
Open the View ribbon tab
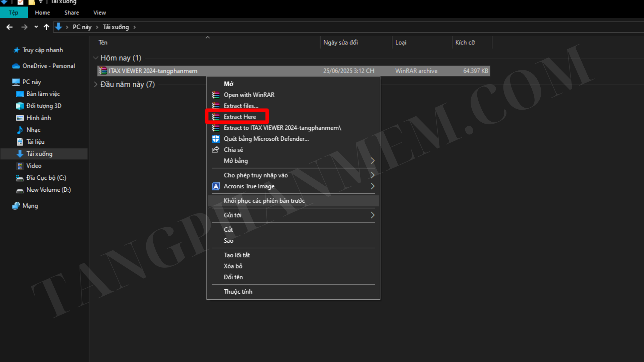point(100,13)
